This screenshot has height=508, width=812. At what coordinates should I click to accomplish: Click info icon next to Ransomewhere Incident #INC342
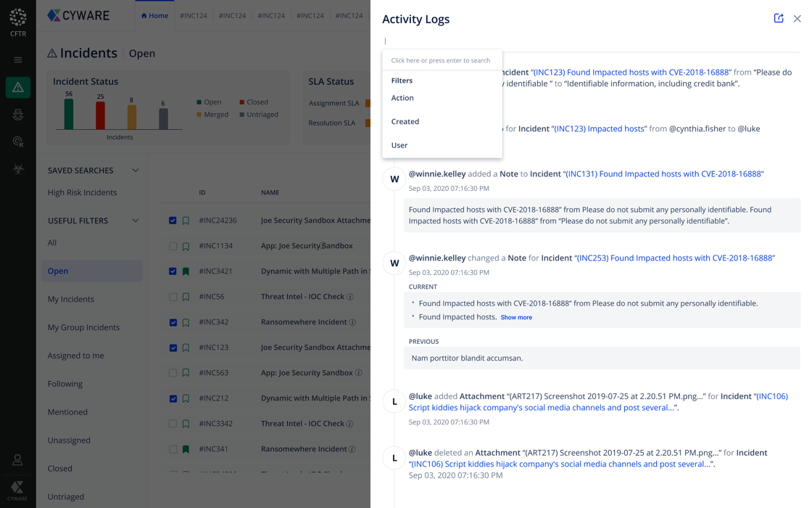352,322
